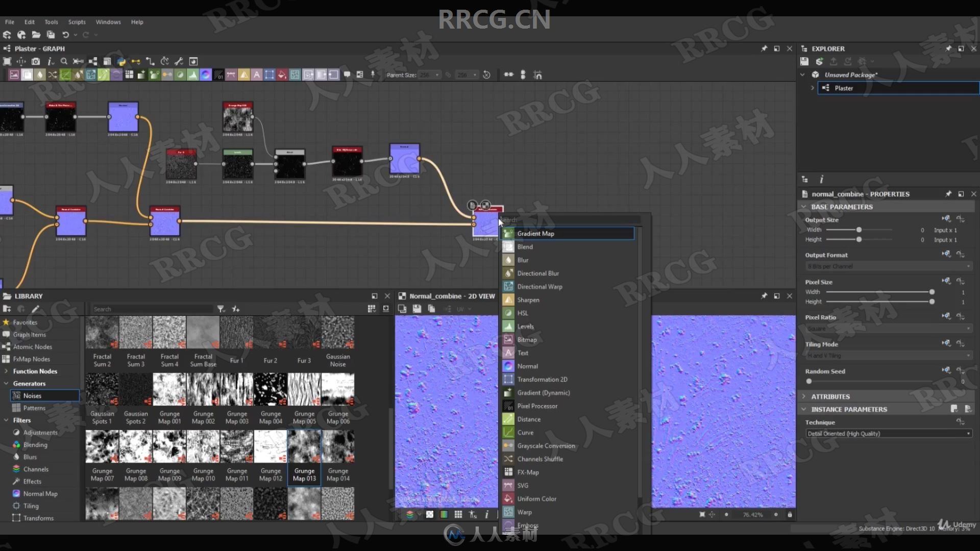Collapse the Instance Parameters section

pos(804,409)
